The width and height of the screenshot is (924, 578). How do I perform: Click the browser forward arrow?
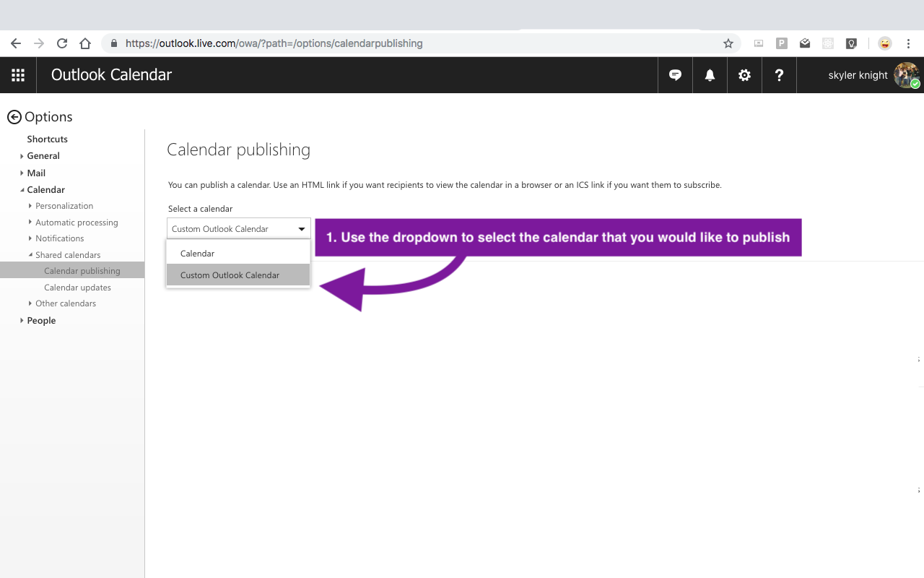(x=39, y=43)
